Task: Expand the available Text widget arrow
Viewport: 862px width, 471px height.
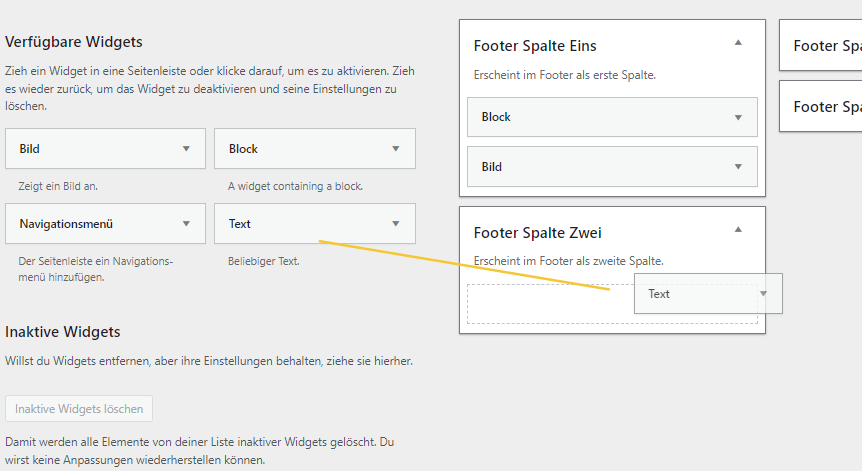Action: point(396,224)
